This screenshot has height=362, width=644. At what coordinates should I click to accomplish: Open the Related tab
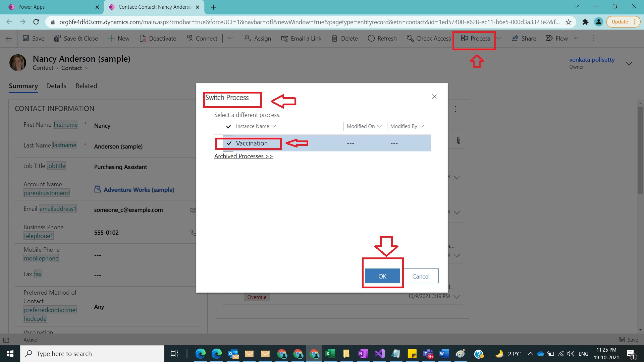[x=86, y=86]
